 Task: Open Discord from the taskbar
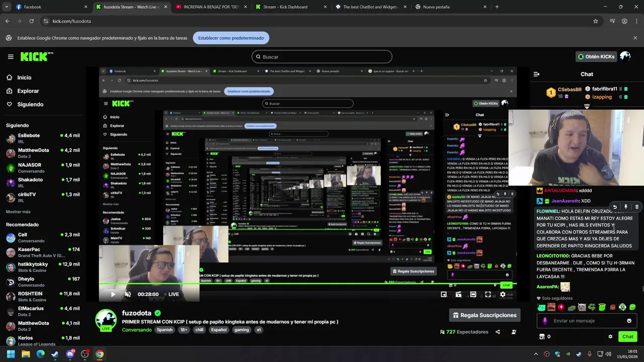pyautogui.click(x=70, y=354)
